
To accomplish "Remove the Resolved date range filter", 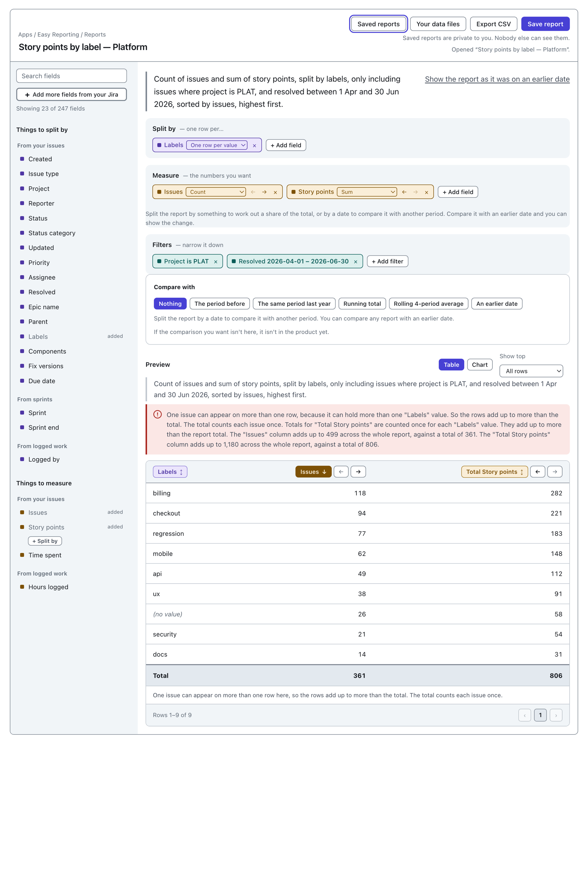I will [355, 262].
